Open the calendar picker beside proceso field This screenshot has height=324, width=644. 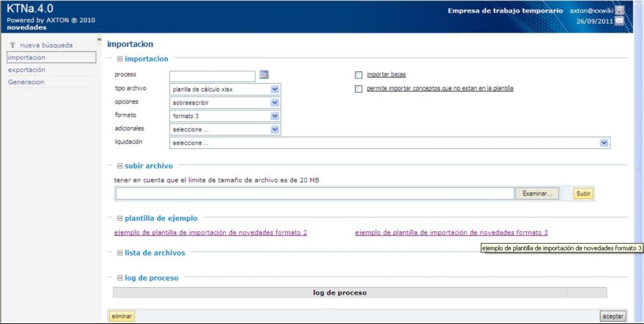[264, 75]
